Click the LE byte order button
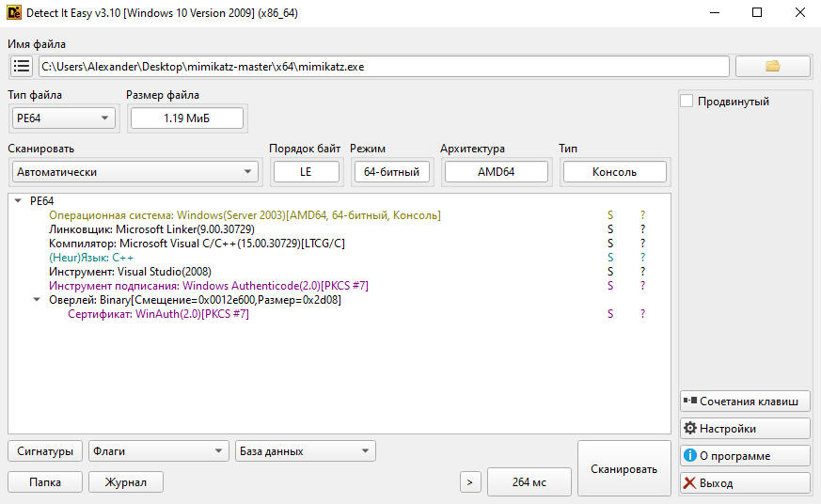This screenshot has height=504, width=821. (x=307, y=172)
